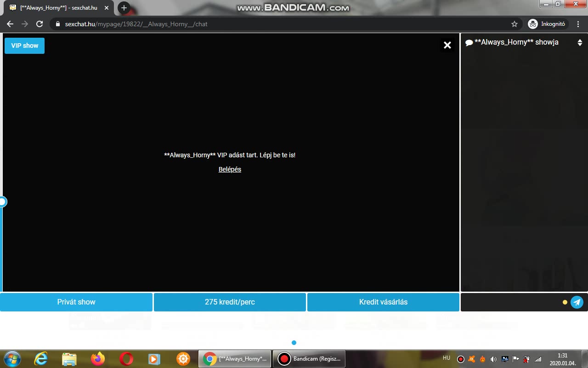Viewport: 588px width, 368px height.
Task: Click the yellow dot in chat input
Action: click(x=565, y=302)
